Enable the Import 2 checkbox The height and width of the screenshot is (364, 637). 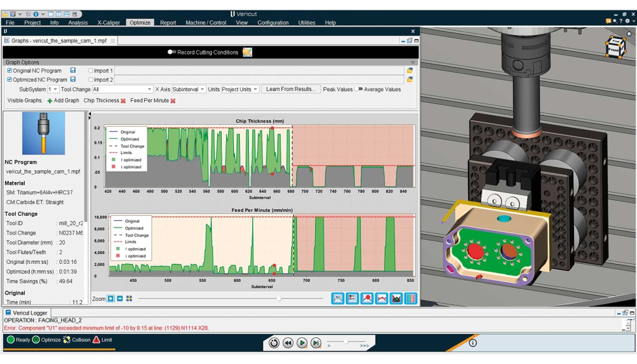tap(90, 79)
